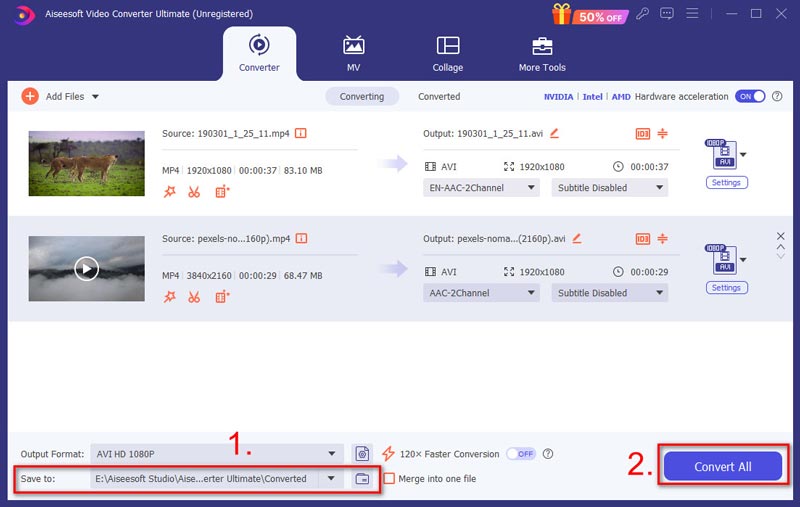Rename output pexels-noma...(2160p).avi with the pencil icon

coord(577,238)
